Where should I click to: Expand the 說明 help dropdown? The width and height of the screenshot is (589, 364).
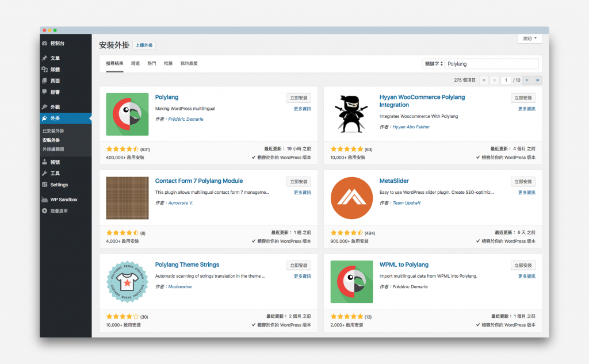tap(530, 39)
